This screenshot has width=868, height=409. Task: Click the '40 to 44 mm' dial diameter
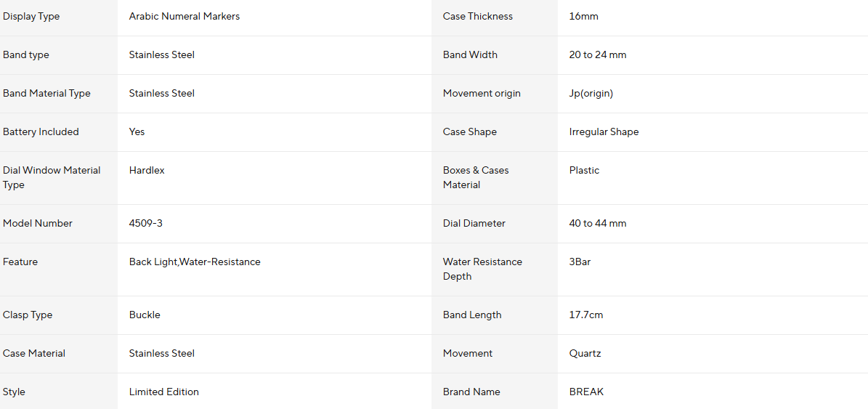[x=598, y=223]
